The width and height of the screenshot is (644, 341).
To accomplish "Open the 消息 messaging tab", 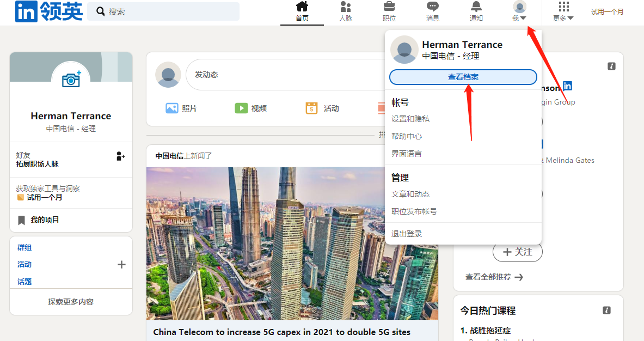I will (432, 12).
